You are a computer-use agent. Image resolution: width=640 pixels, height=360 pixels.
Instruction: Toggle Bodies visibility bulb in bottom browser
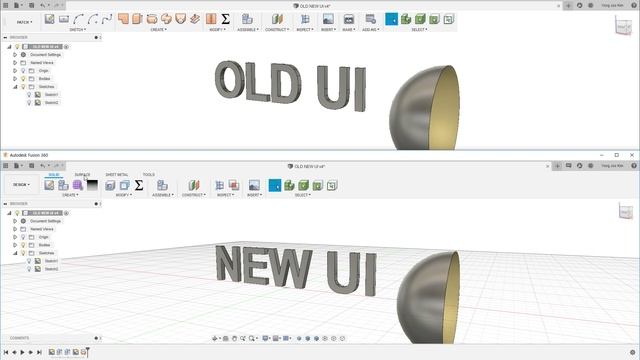(23, 245)
